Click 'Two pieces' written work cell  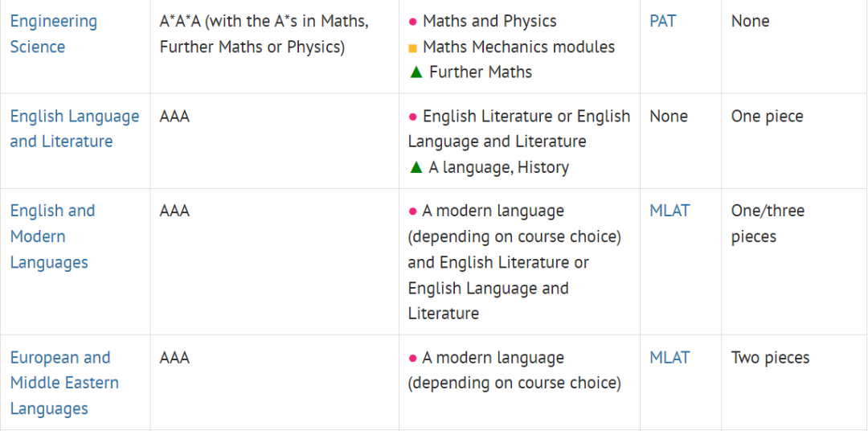click(x=770, y=358)
